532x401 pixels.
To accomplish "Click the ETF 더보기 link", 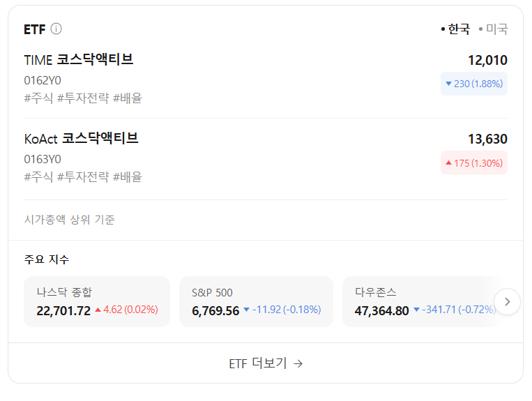I will pyautogui.click(x=258, y=363).
